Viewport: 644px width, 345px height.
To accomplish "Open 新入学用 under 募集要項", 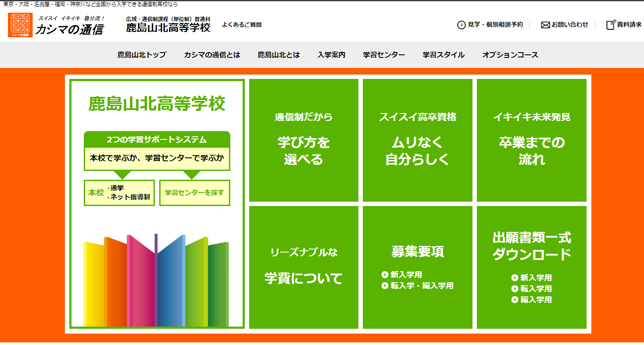I will 406,275.
